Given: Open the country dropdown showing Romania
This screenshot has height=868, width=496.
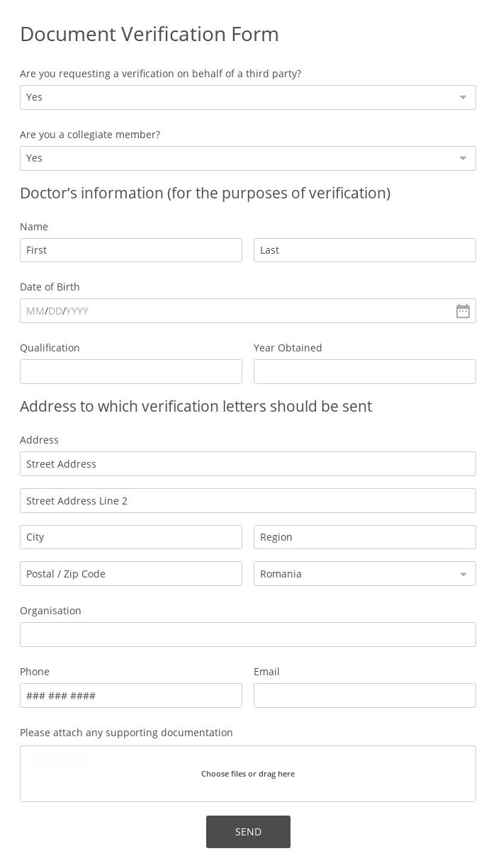Looking at the screenshot, I should 365,573.
